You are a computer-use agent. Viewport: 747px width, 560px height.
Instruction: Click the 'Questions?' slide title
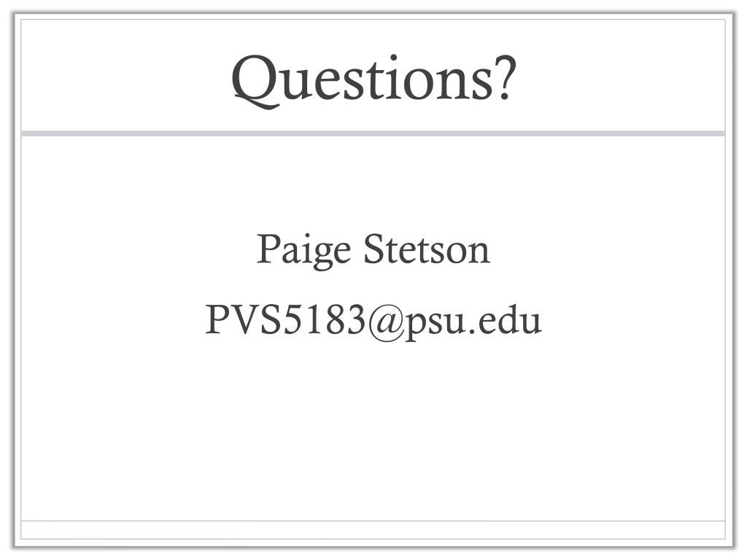click(x=374, y=79)
